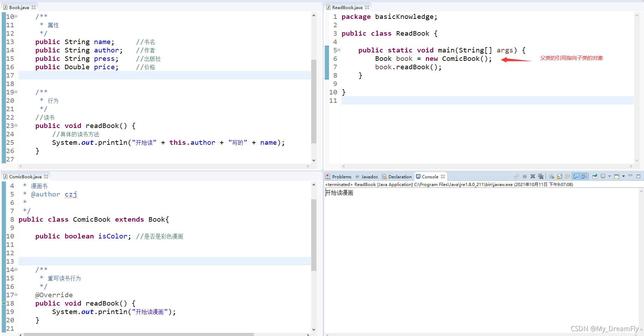
Task: Click the disabled Terminate stop icon
Action: (x=525, y=176)
